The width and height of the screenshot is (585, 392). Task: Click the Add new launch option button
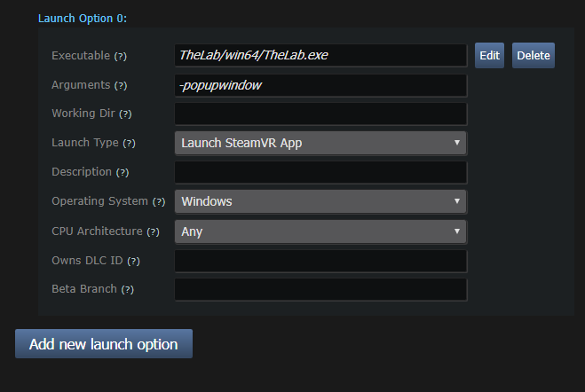pyautogui.click(x=104, y=343)
